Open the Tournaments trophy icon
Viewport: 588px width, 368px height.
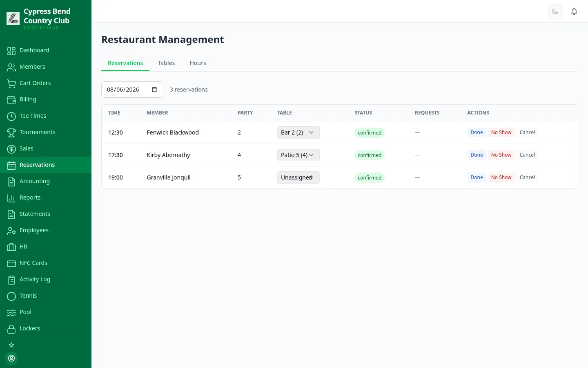(11, 132)
